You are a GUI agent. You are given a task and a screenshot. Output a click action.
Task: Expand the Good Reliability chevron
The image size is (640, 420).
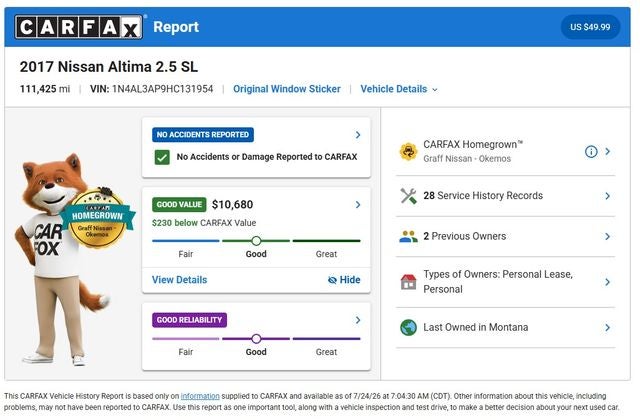pyautogui.click(x=358, y=320)
